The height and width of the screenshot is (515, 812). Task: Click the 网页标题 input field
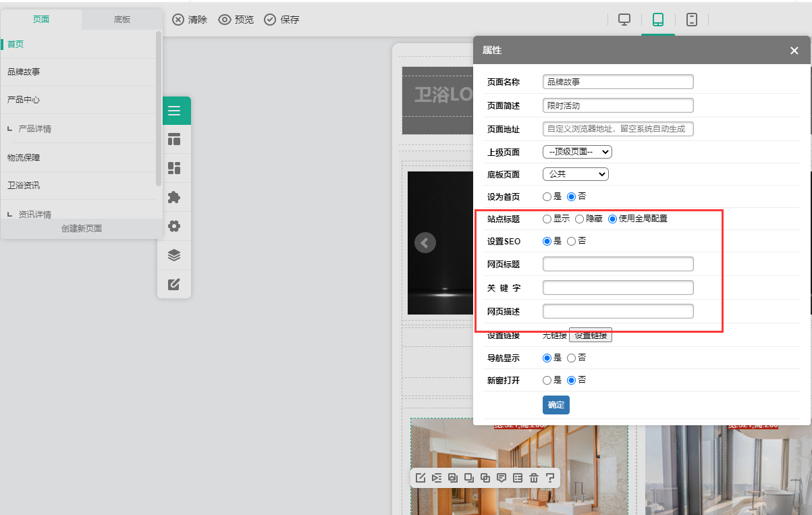pyautogui.click(x=618, y=264)
